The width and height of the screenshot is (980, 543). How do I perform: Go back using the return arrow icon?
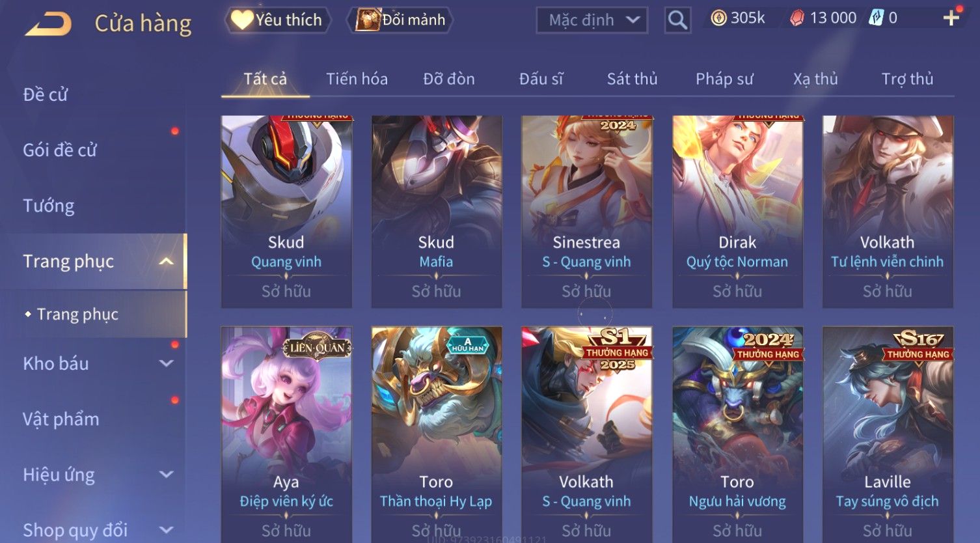pos(48,24)
